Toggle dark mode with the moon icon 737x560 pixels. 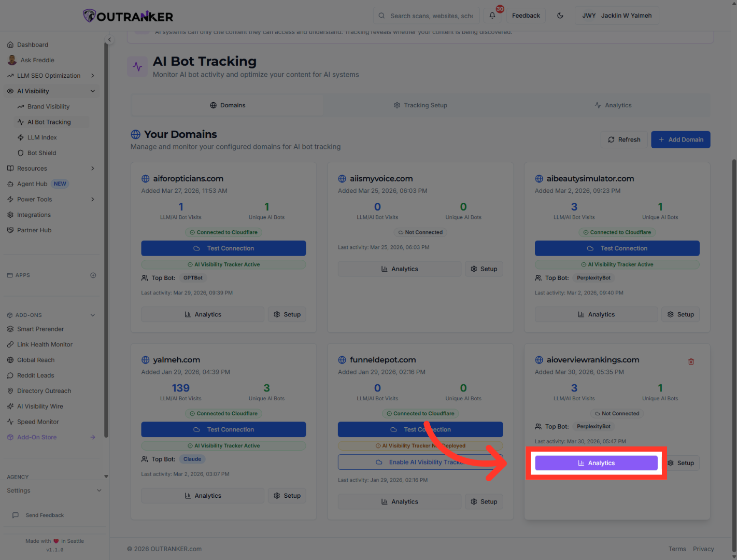click(560, 16)
